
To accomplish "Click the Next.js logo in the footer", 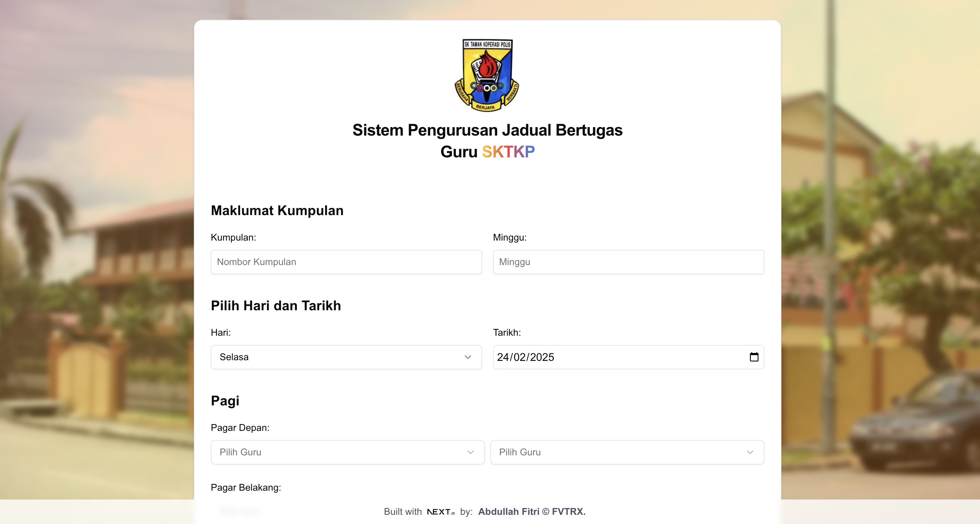I will (x=441, y=512).
